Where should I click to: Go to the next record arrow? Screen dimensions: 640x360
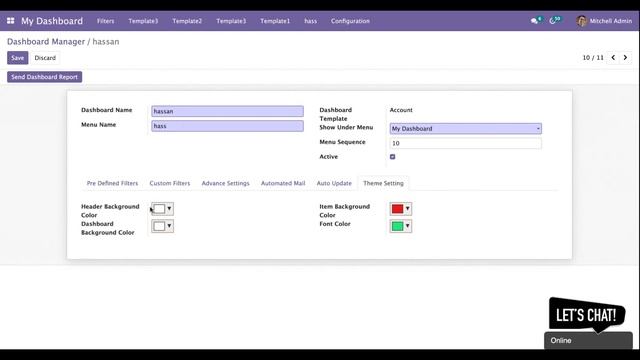pos(625,58)
